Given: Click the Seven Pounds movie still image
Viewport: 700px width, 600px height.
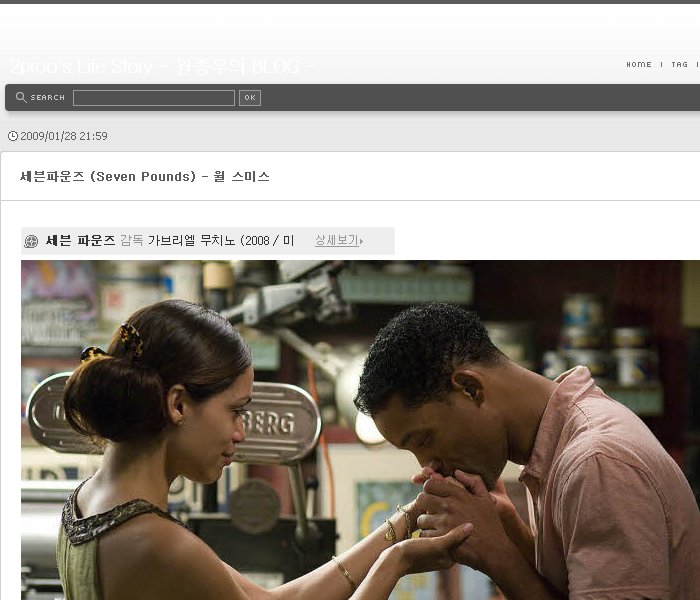Looking at the screenshot, I should point(360,430).
